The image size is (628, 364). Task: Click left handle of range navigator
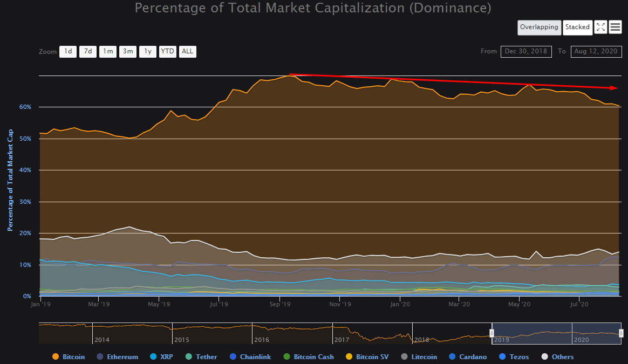click(x=492, y=333)
